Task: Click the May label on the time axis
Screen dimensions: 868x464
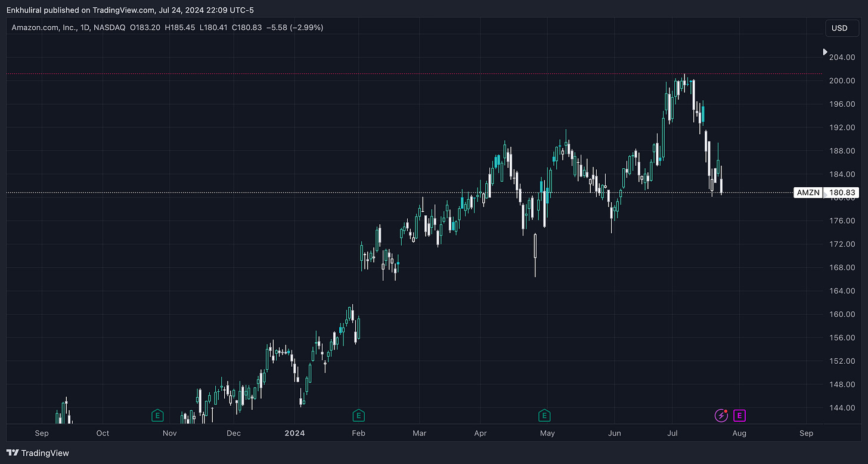Action: tap(547, 433)
